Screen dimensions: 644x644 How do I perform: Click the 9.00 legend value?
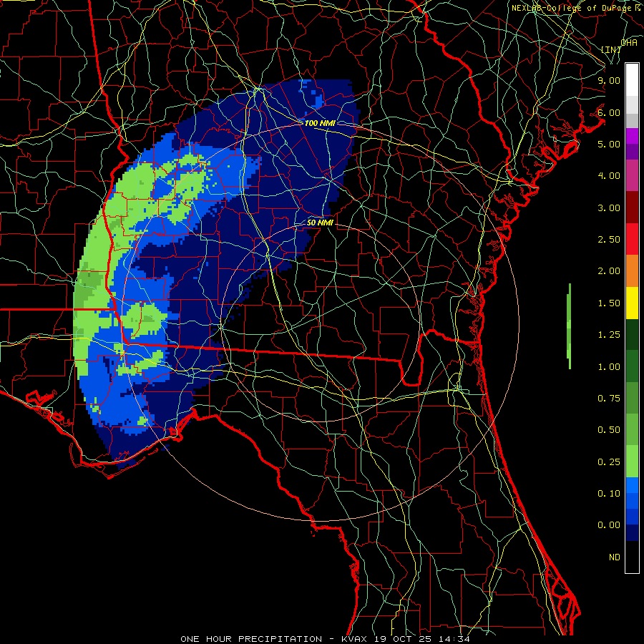[609, 80]
